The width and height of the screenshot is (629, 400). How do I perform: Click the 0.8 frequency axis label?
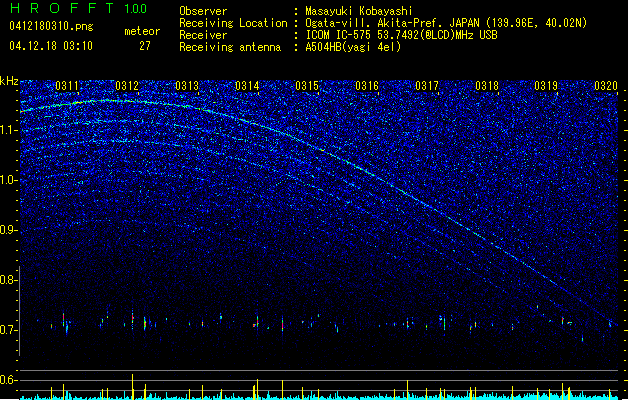pyautogui.click(x=9, y=280)
